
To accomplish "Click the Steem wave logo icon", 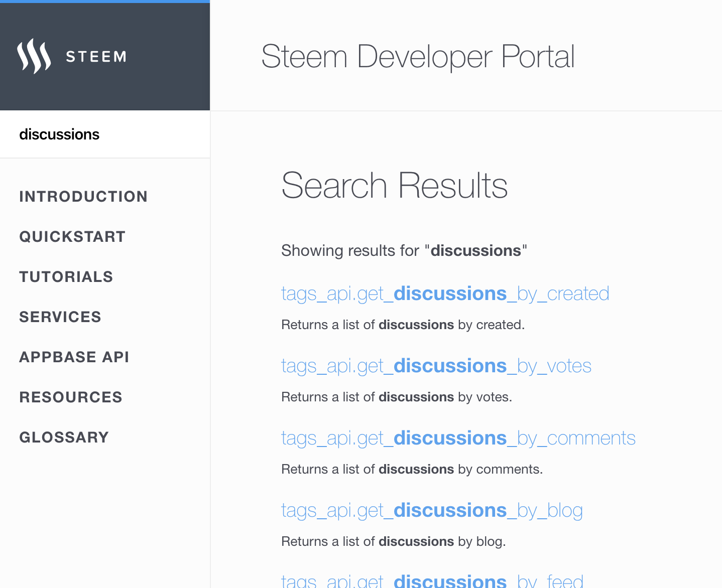I will [x=34, y=56].
